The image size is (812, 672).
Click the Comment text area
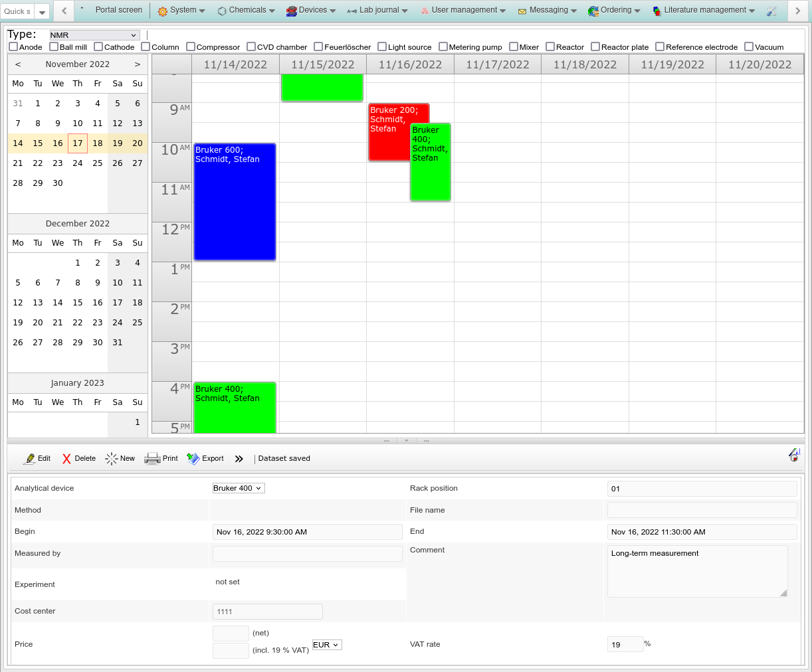[696, 571]
